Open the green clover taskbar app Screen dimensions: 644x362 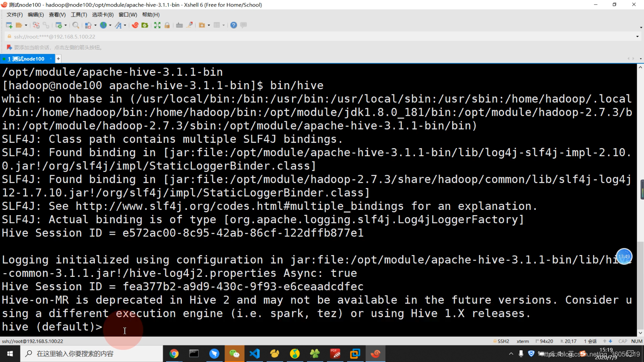315,354
